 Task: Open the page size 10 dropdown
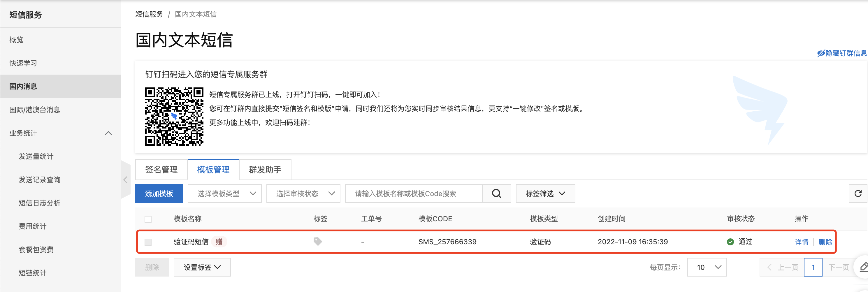707,267
